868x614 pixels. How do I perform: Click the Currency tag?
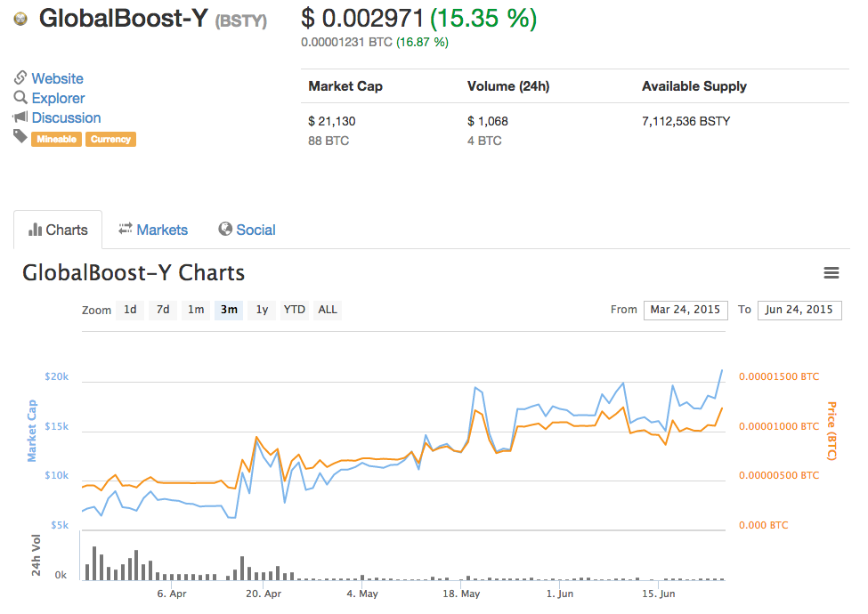click(x=110, y=140)
